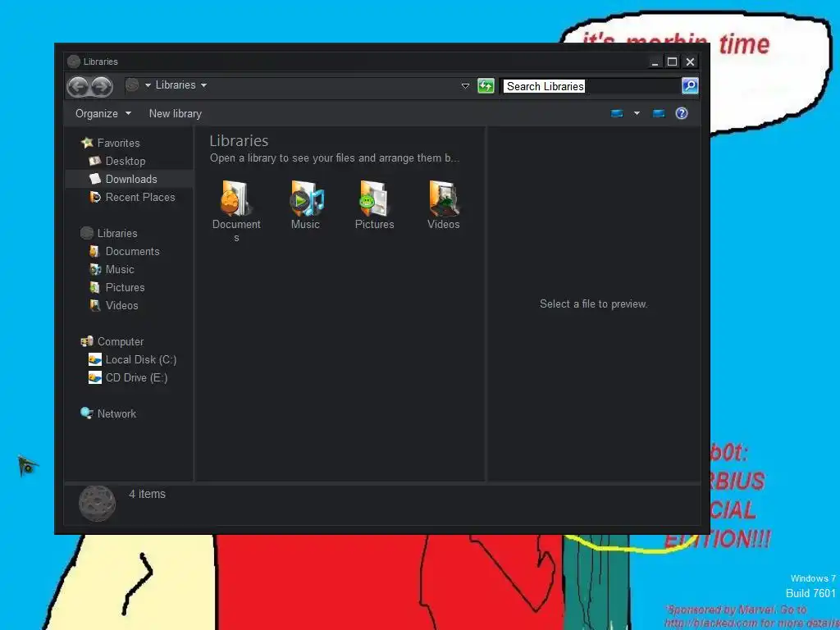Click the Favorites star icon
Viewport: 840px width, 630px height.
point(87,143)
